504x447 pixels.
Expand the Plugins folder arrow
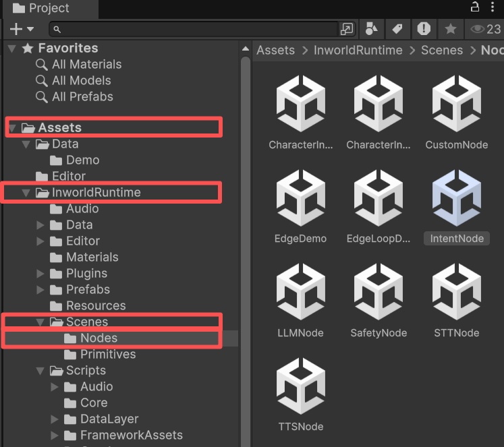point(40,273)
